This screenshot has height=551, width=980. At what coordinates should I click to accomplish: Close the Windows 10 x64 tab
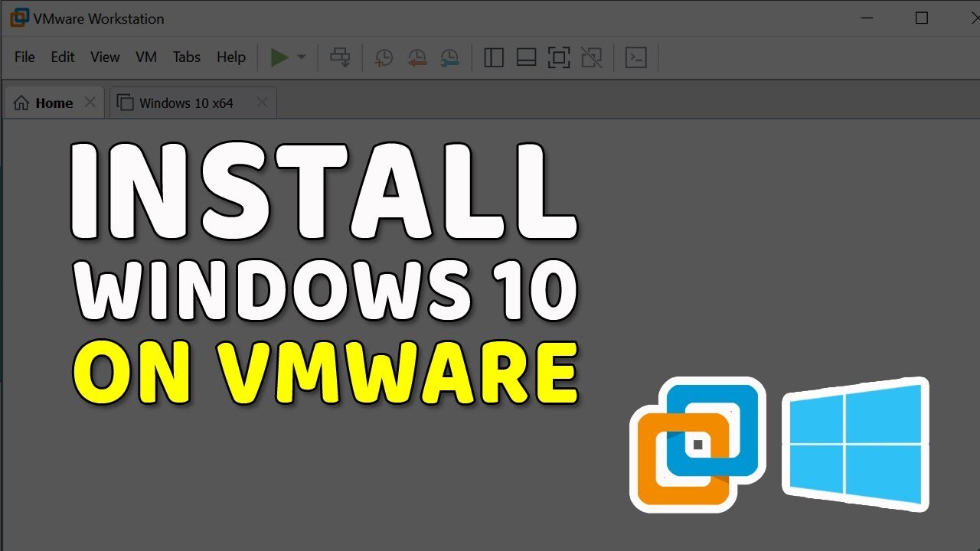(x=262, y=103)
